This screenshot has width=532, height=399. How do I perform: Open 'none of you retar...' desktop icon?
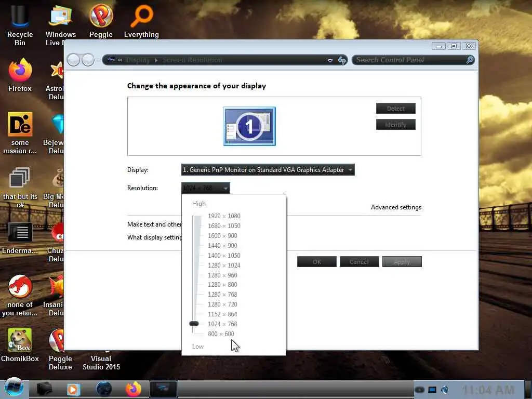(x=20, y=295)
